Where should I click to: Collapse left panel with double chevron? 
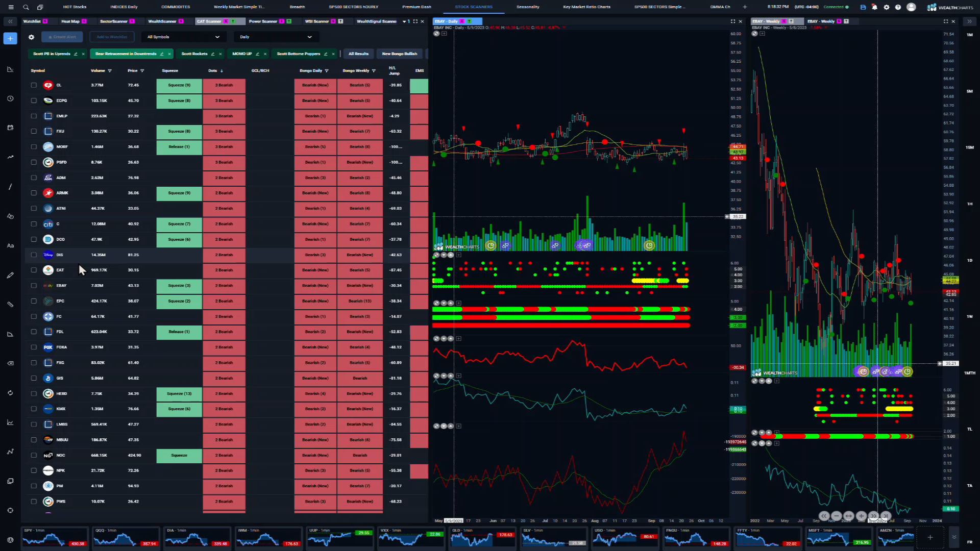pyautogui.click(x=10, y=21)
